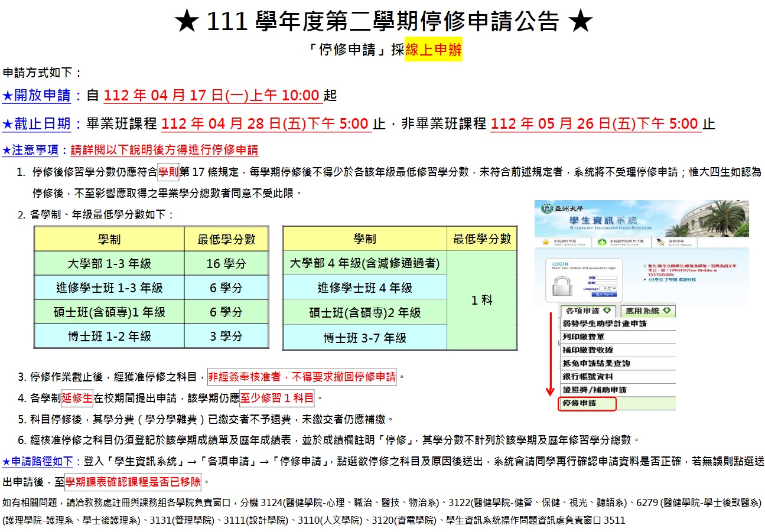This screenshot has width=765, height=532.
Task: Click the 博士班 3-7 年級 table cell
Action: pyautogui.click(x=365, y=338)
